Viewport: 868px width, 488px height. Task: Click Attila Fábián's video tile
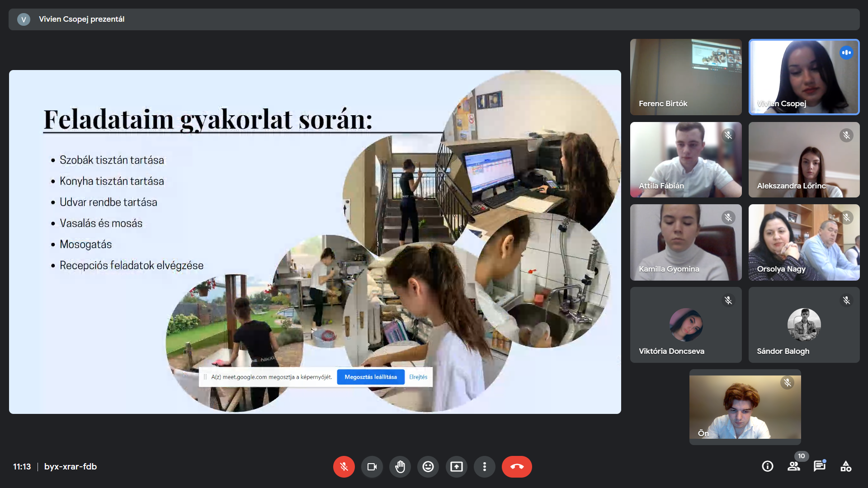click(x=686, y=160)
